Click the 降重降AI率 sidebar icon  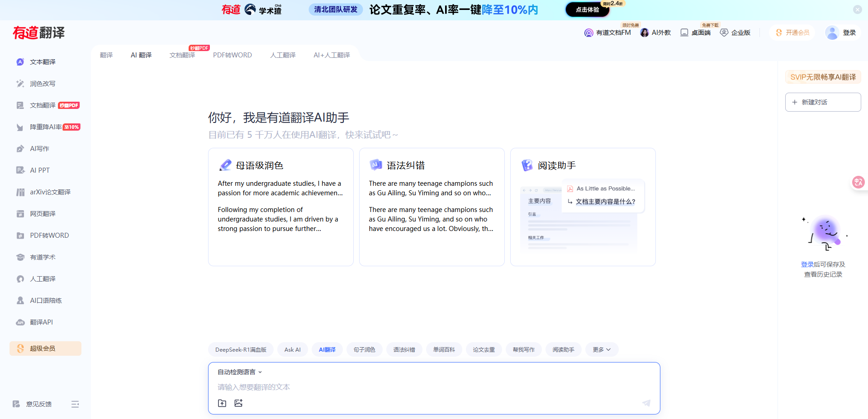coord(20,127)
